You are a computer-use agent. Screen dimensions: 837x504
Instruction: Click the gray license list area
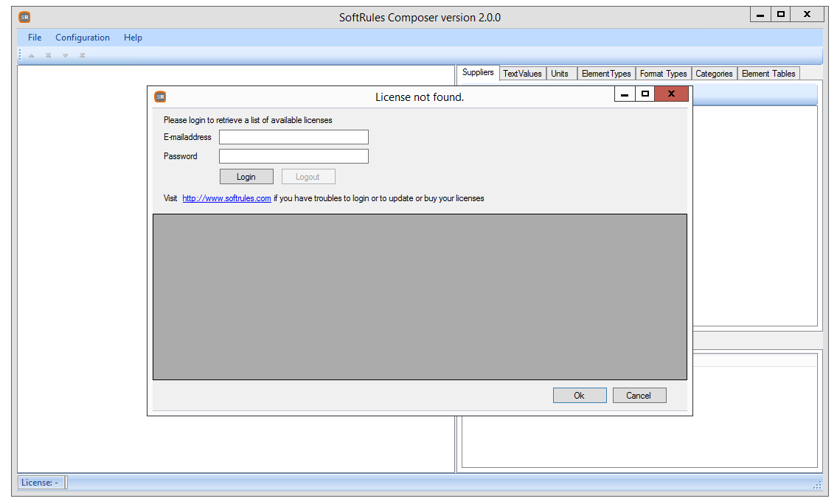[x=420, y=297]
